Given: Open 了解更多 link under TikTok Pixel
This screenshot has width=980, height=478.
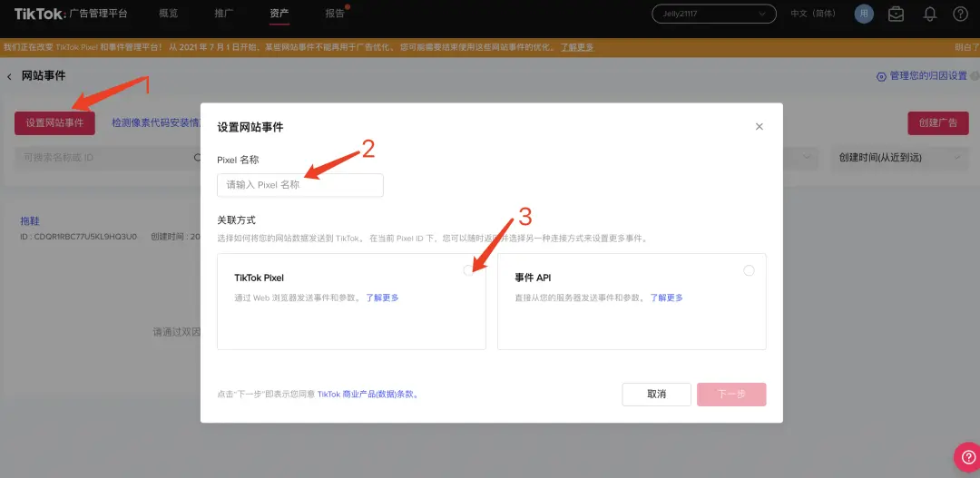Looking at the screenshot, I should pos(382,298).
